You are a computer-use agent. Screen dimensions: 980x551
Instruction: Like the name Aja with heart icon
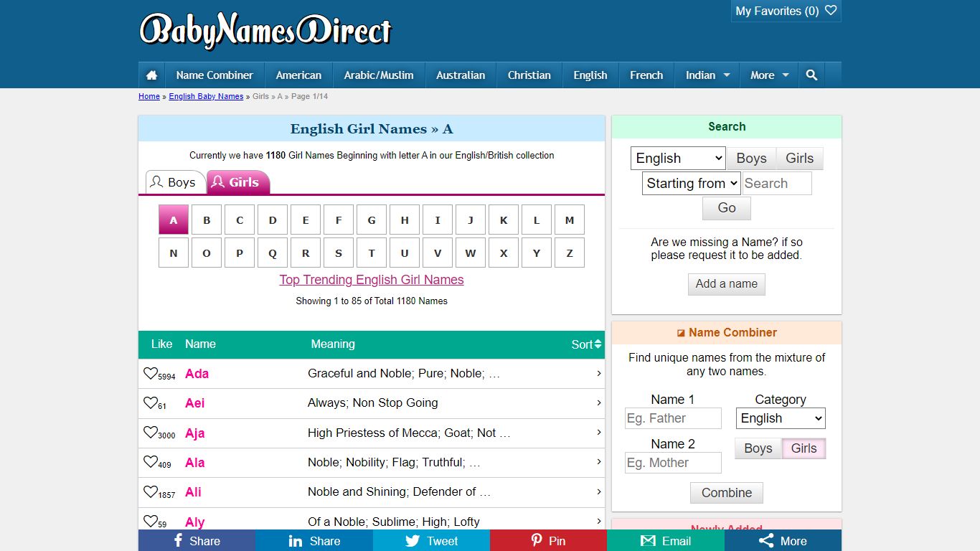151,432
